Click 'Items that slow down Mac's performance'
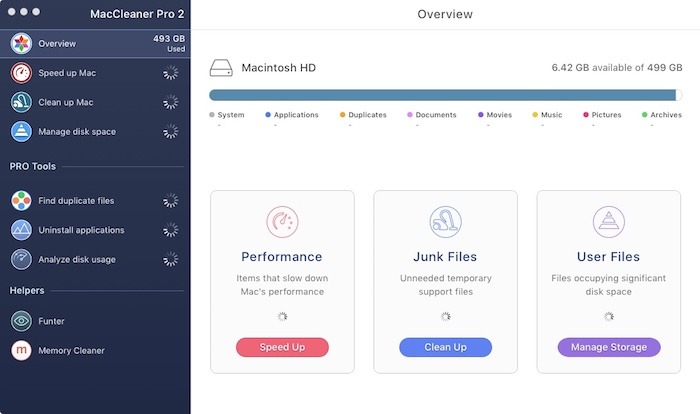Image resolution: width=700 pixels, height=414 pixels. tap(282, 284)
